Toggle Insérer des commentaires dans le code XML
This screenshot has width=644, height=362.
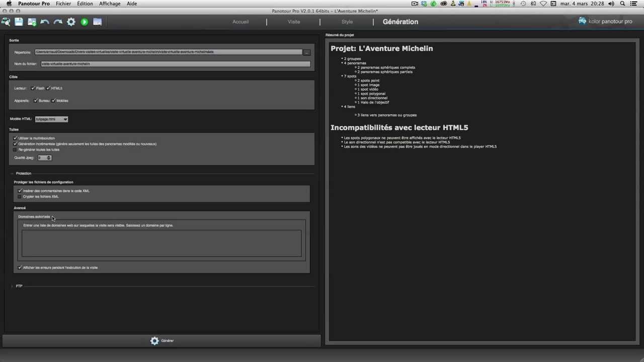[x=20, y=191]
